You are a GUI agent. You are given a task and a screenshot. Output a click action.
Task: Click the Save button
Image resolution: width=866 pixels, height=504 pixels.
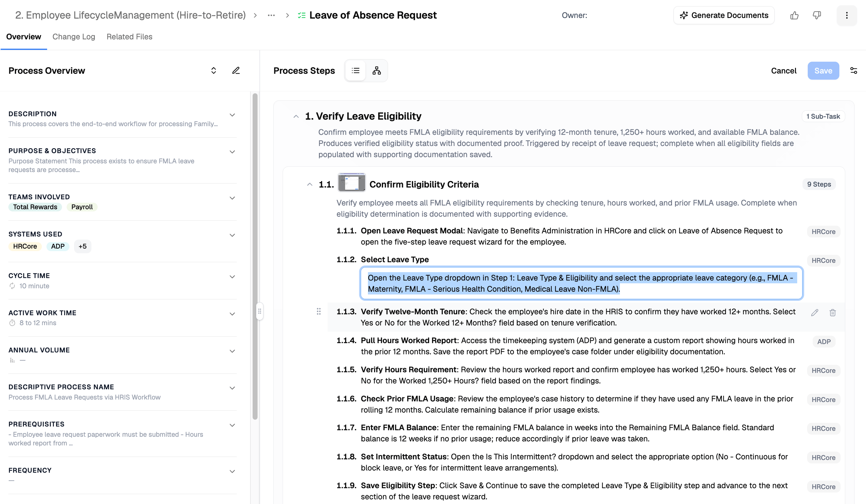coord(823,70)
